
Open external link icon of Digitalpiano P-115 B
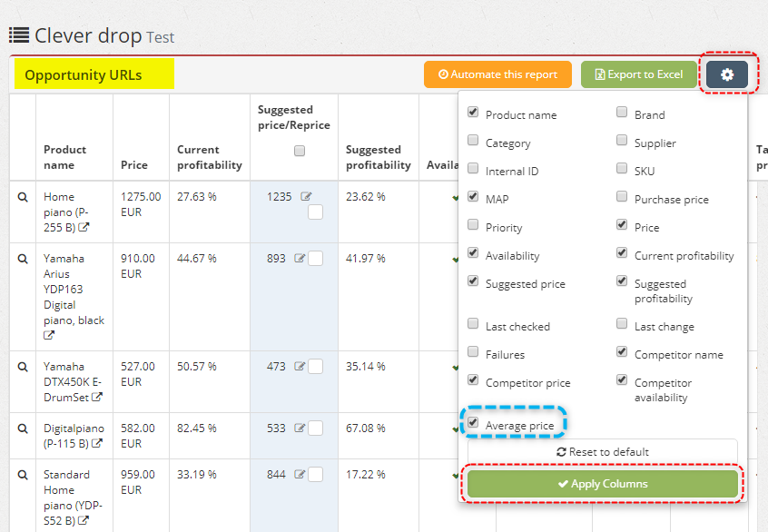click(x=97, y=443)
